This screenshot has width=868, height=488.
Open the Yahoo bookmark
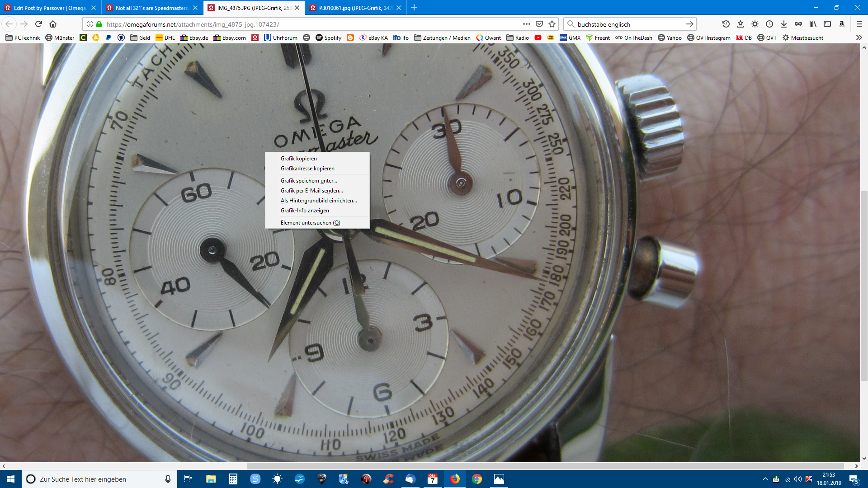tap(670, 38)
